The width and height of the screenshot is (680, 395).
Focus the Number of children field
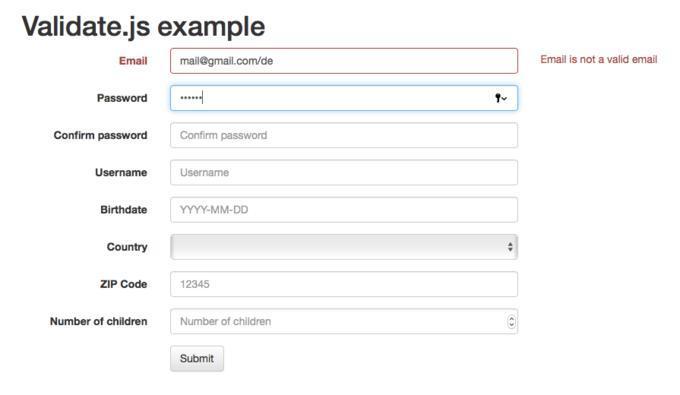point(344,321)
